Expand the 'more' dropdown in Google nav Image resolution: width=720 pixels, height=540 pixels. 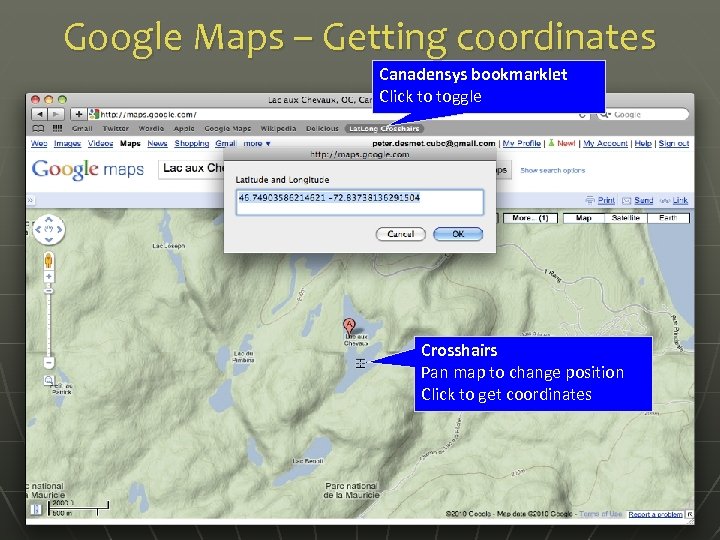[257, 143]
